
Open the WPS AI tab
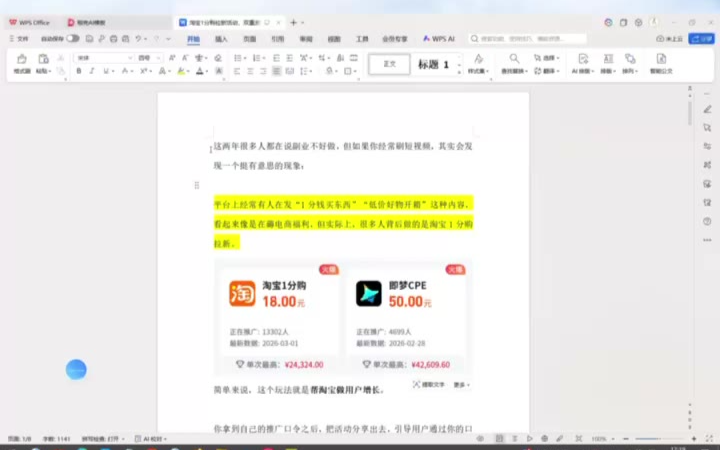pos(439,38)
